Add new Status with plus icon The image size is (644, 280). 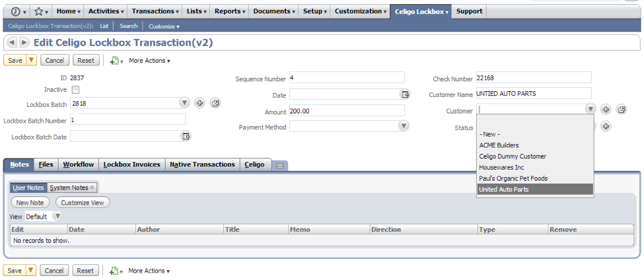[606, 125]
